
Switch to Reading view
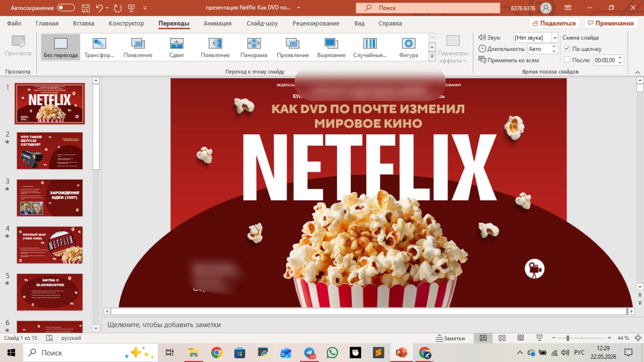point(521,338)
